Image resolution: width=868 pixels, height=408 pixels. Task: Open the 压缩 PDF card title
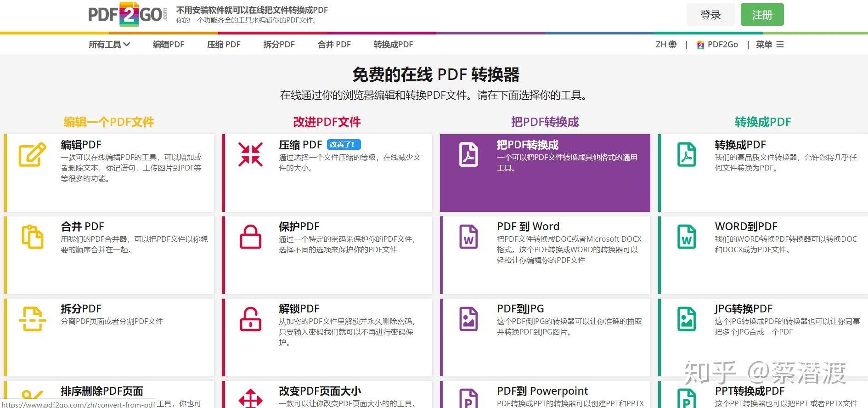[300, 145]
